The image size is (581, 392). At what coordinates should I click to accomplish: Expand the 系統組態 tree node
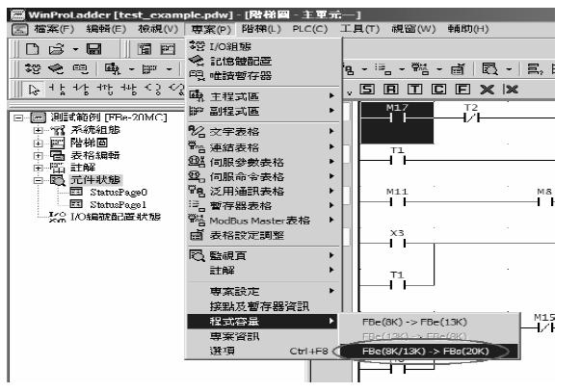(39, 130)
